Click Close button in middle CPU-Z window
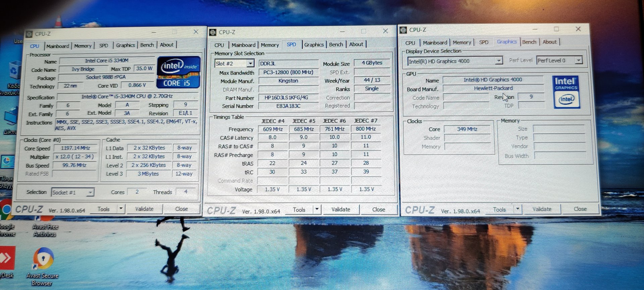Screen dimensions: 644x290 (x=378, y=209)
